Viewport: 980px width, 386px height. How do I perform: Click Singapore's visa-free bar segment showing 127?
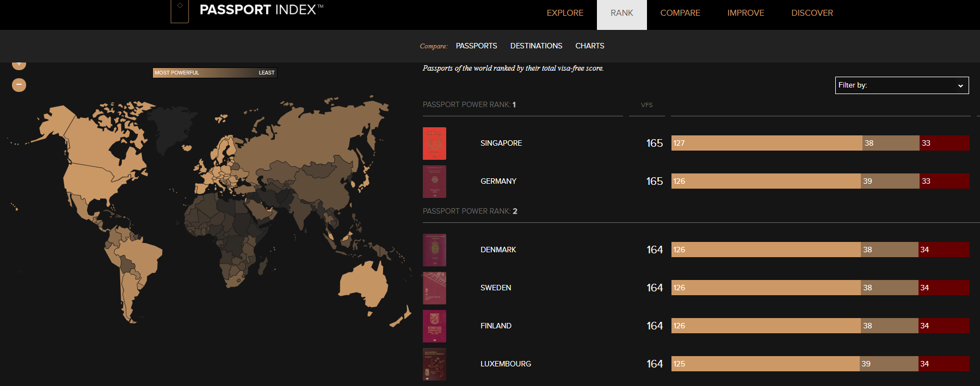coord(767,143)
